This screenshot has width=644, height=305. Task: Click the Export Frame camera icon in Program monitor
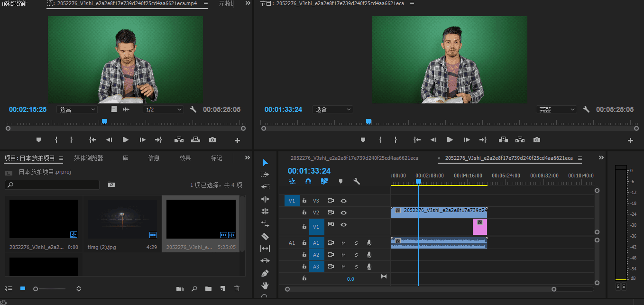(x=536, y=140)
